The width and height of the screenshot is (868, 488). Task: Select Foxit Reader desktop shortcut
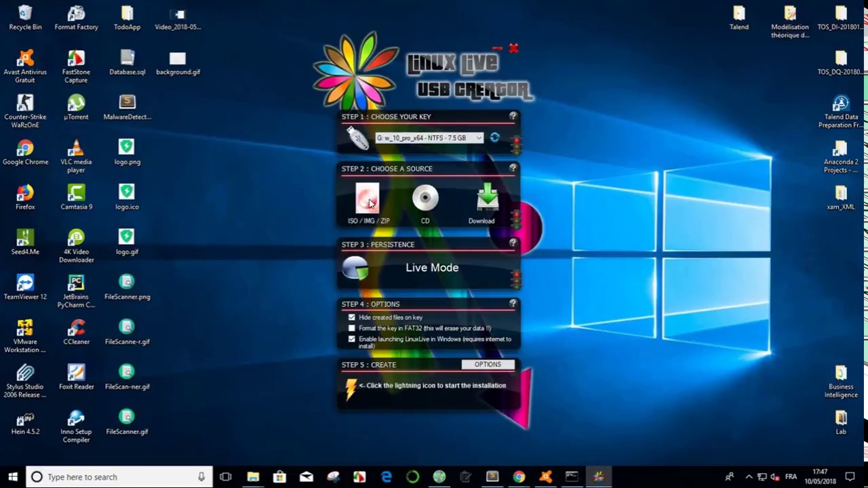(x=76, y=377)
